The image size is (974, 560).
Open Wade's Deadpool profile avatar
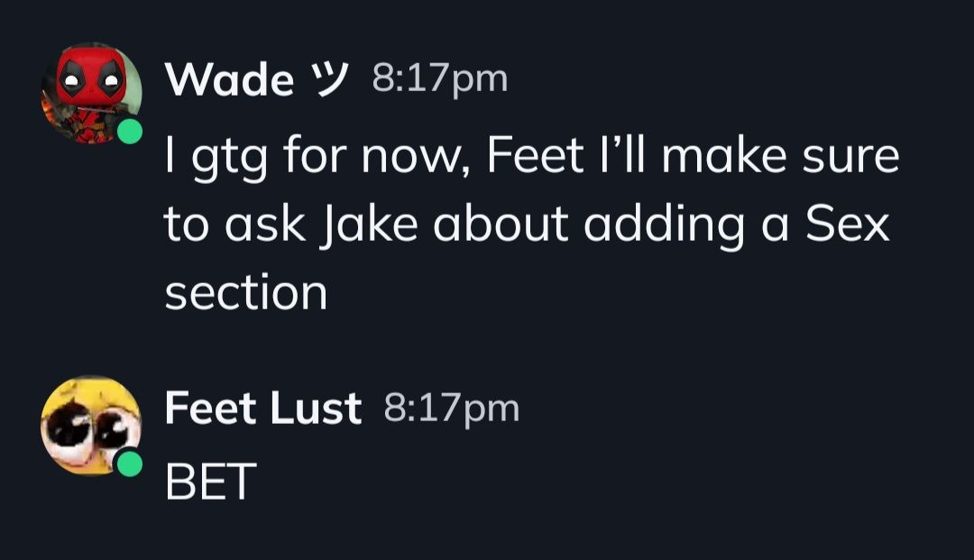click(x=90, y=93)
